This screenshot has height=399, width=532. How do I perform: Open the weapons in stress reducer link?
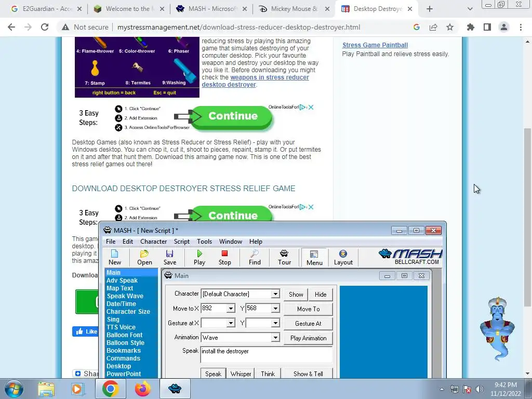pos(255,81)
